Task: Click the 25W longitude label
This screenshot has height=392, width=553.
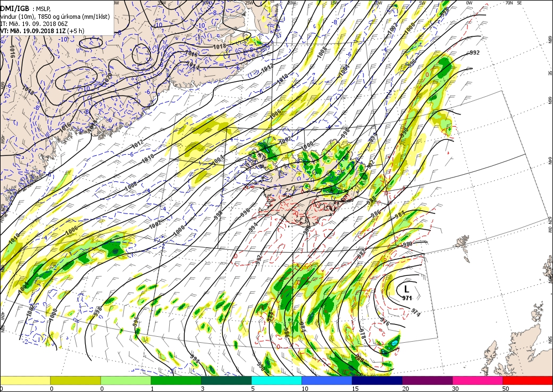Action: click(x=249, y=2)
